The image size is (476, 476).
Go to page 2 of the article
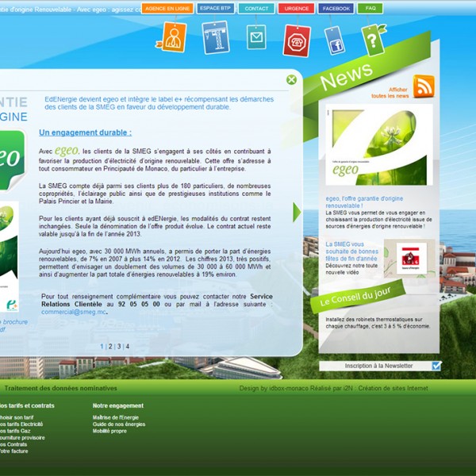110,347
